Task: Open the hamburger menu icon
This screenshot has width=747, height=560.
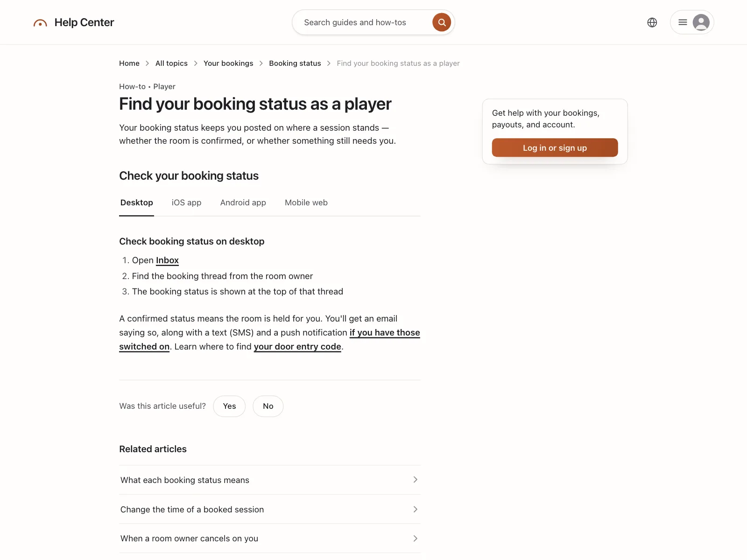Action: 683,22
